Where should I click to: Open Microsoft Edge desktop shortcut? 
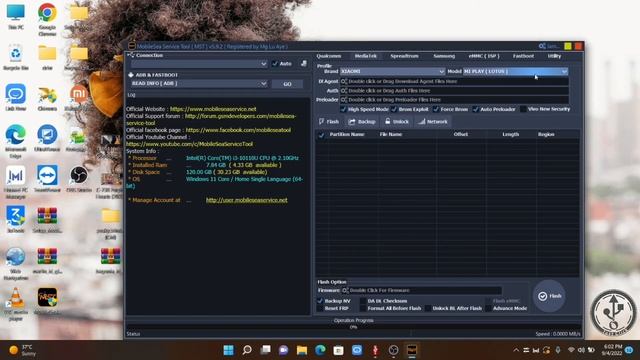pos(16,141)
